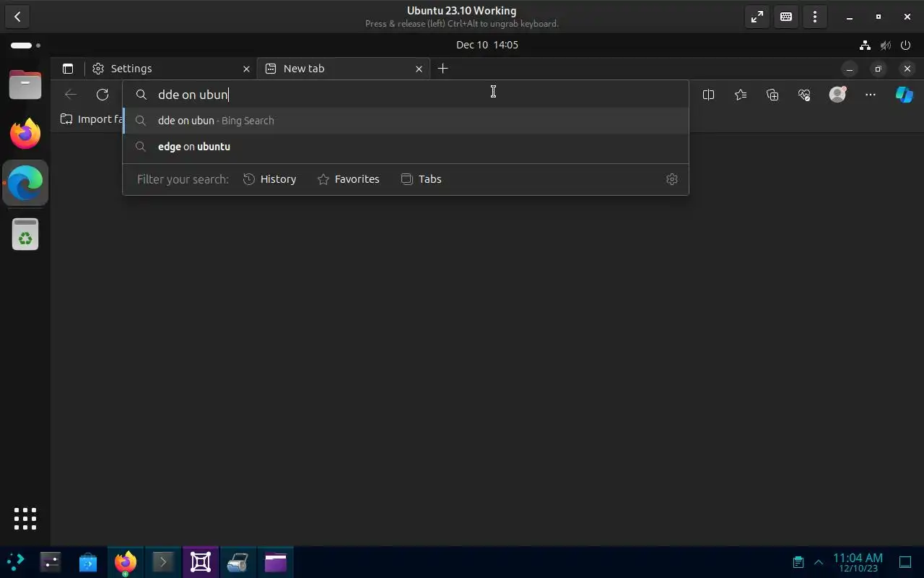Open the Favorites star toolbar icon
924x578 pixels.
coord(741,95)
